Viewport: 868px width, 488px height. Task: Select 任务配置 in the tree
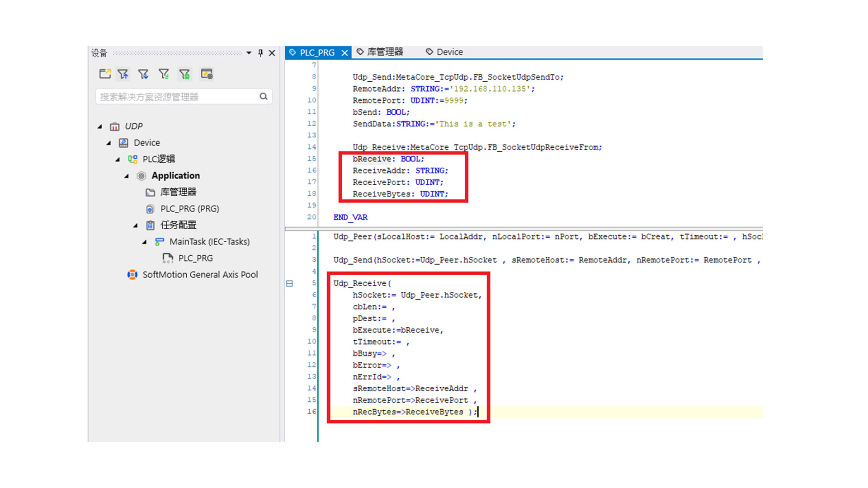coord(178,225)
